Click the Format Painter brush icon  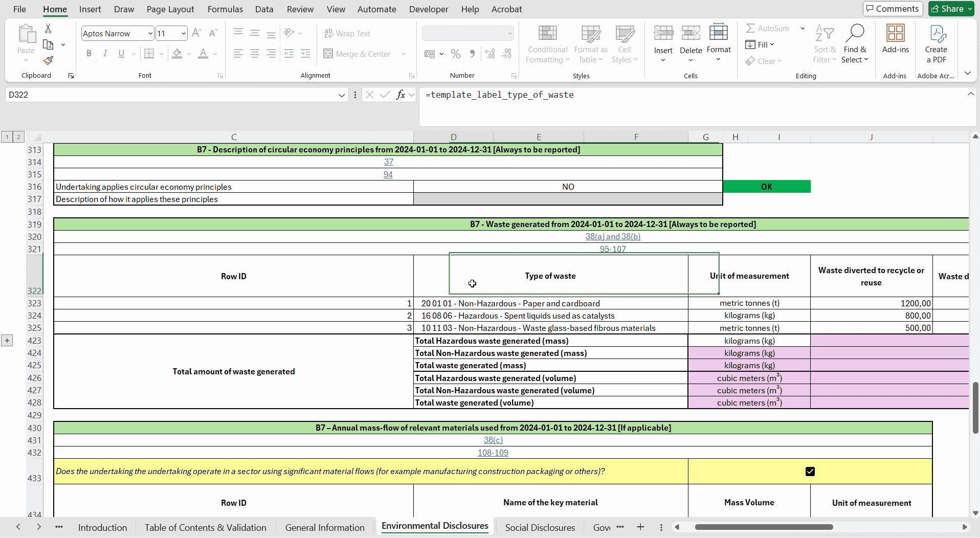click(48, 61)
